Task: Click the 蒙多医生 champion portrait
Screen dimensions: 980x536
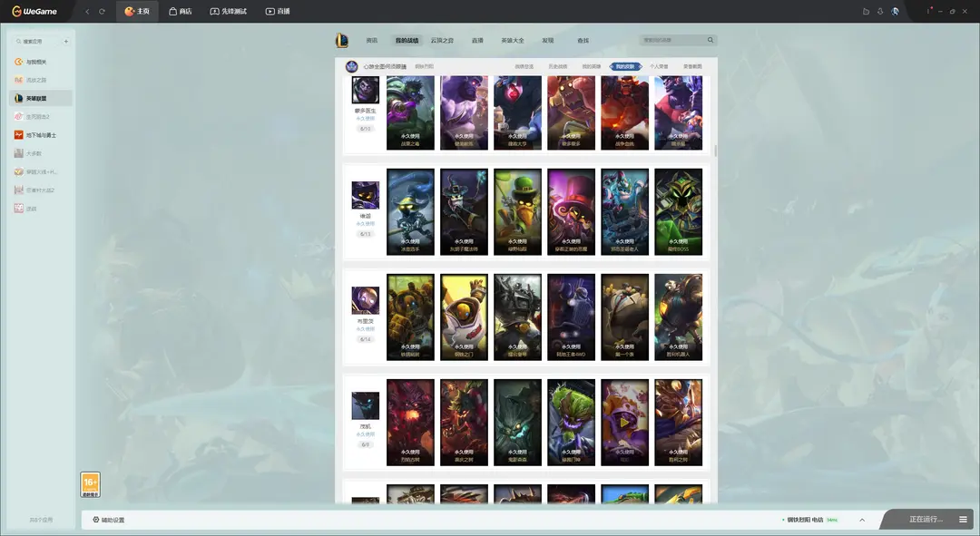Action: (x=365, y=90)
